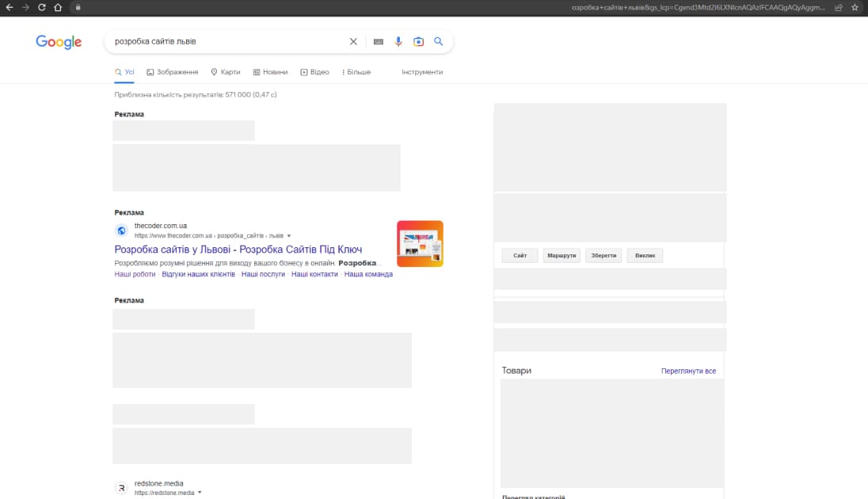Go back to the previous page
Image resolution: width=868 pixels, height=499 pixels.
point(9,7)
